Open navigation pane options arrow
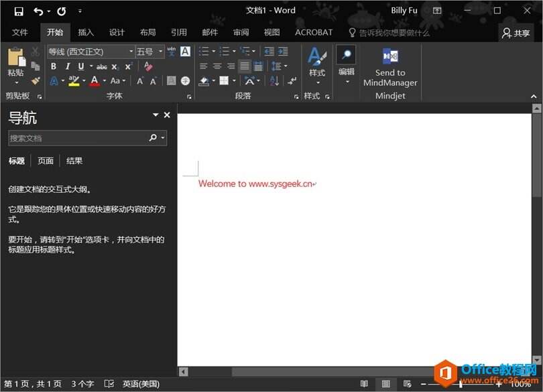Viewport: 543px width, 392px height. click(x=156, y=115)
